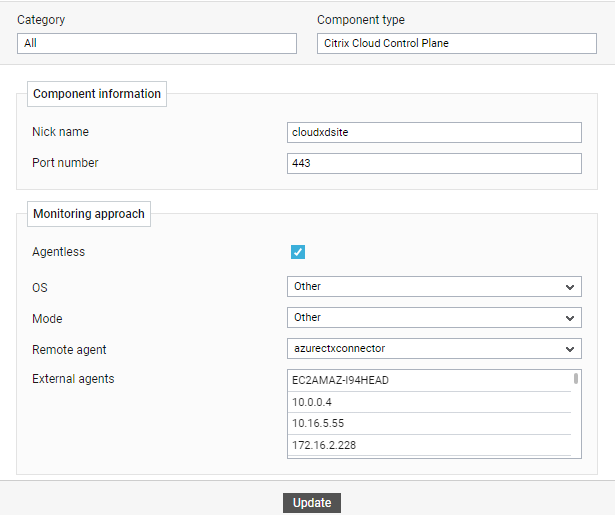
Task: Select EC2AMAZ-I94HEAD in External agents
Action: click(x=429, y=380)
